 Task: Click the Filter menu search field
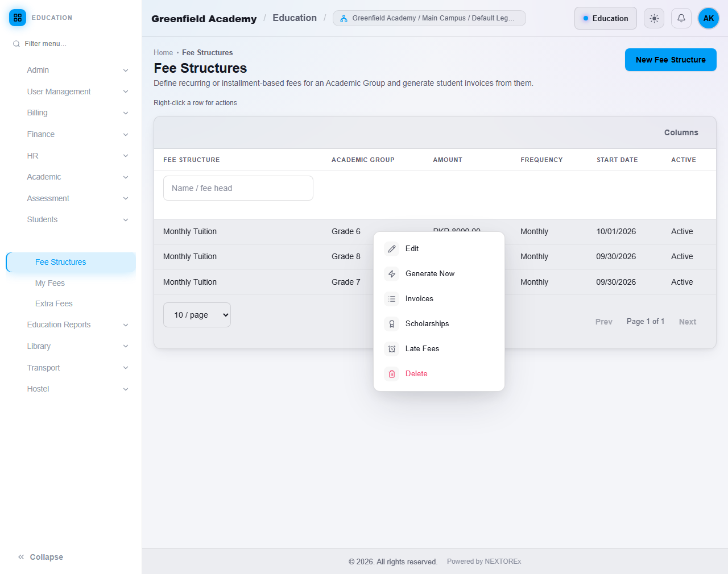(71, 44)
